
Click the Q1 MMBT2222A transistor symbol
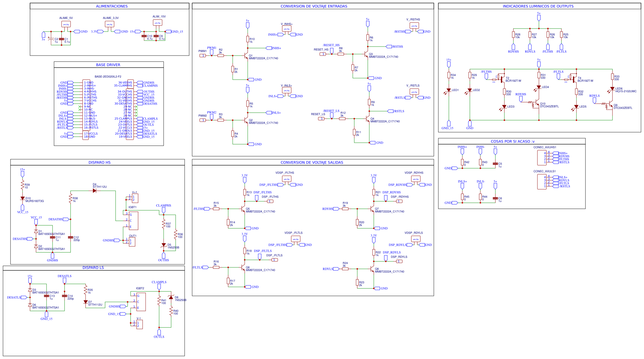point(246,56)
